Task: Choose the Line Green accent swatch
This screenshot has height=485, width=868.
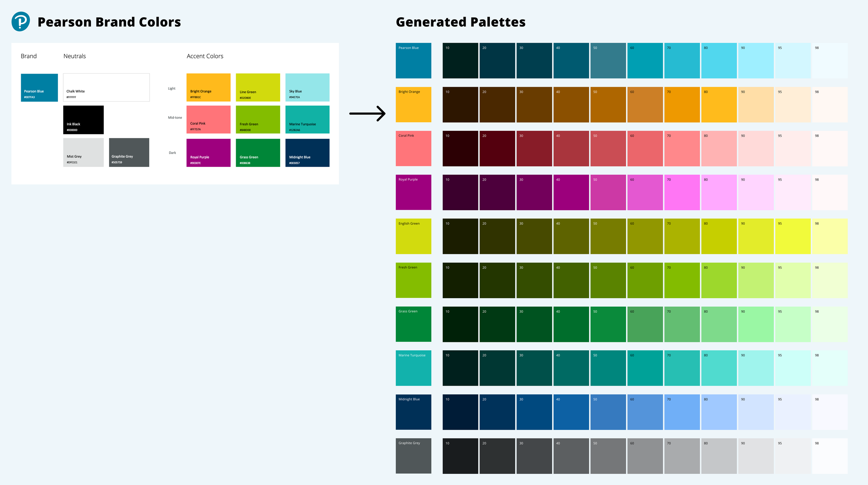Action: pos(258,87)
